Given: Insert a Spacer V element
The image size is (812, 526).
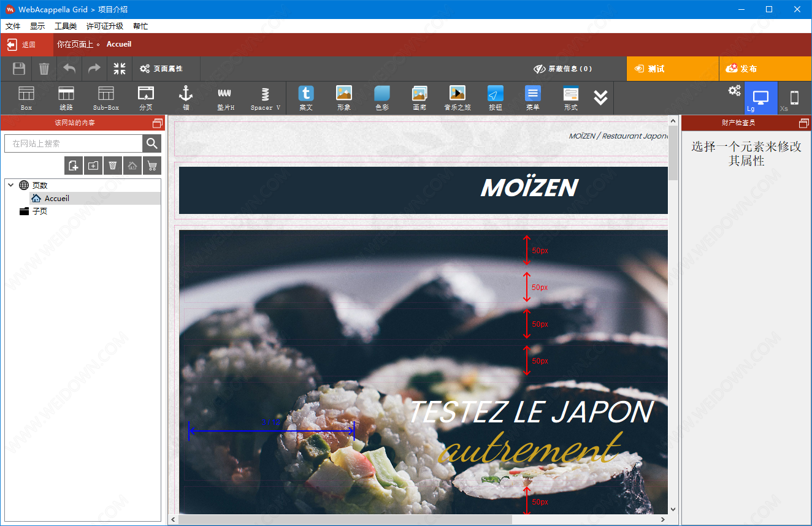Looking at the screenshot, I should coord(266,98).
